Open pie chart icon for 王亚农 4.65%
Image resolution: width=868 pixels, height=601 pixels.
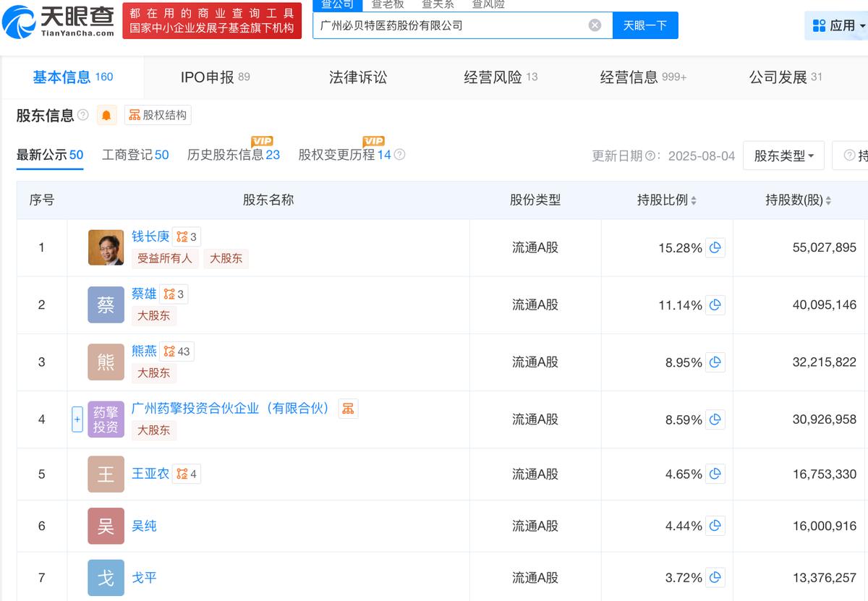click(715, 474)
